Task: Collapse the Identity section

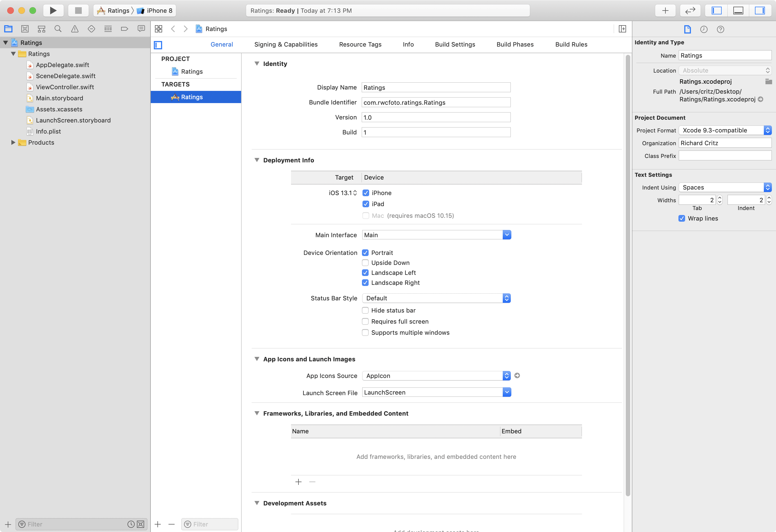Action: [257, 63]
